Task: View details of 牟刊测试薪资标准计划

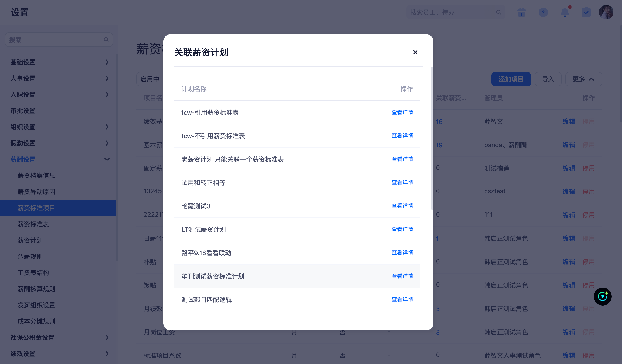Action: [402, 276]
